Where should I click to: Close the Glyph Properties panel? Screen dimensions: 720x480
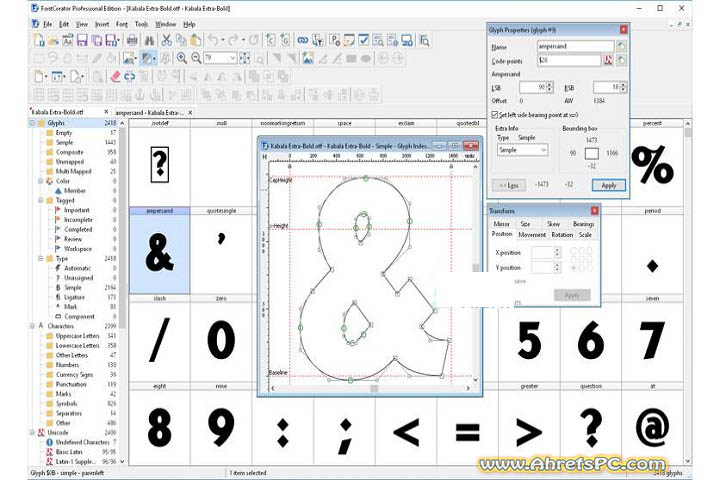[x=623, y=29]
